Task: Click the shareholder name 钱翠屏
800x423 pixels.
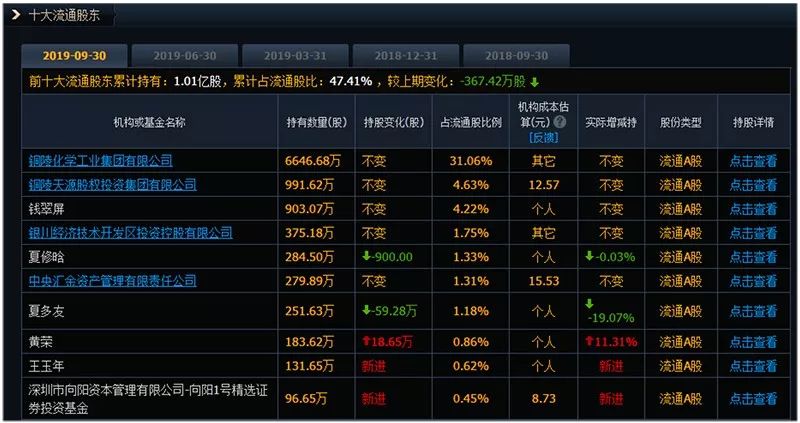Action: (46, 209)
